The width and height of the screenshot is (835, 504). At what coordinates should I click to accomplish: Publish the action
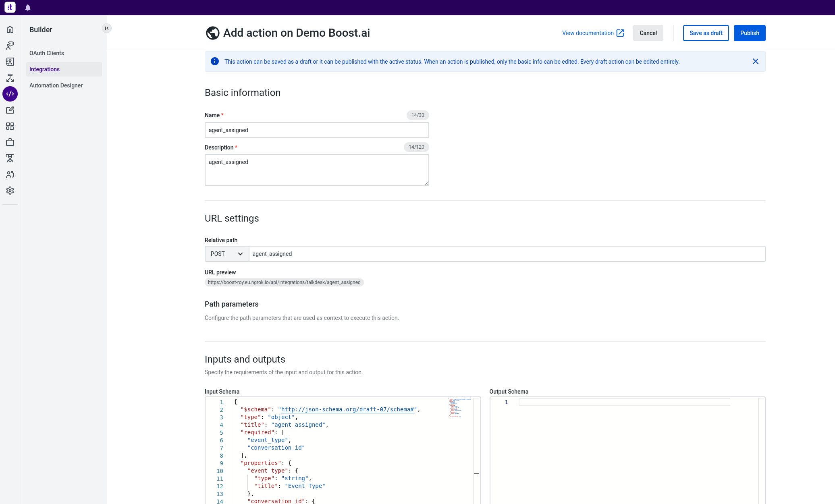(x=750, y=33)
